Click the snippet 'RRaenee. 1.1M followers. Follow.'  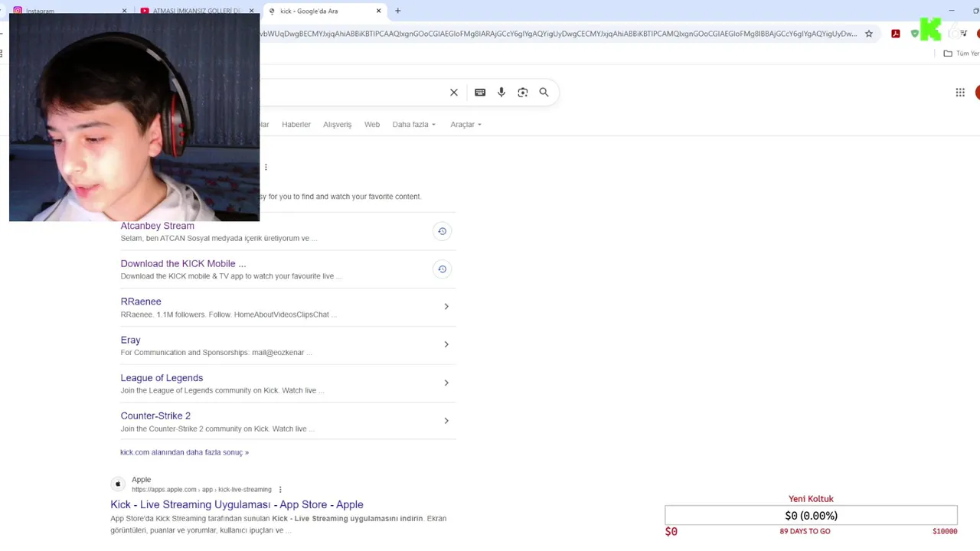(x=228, y=315)
